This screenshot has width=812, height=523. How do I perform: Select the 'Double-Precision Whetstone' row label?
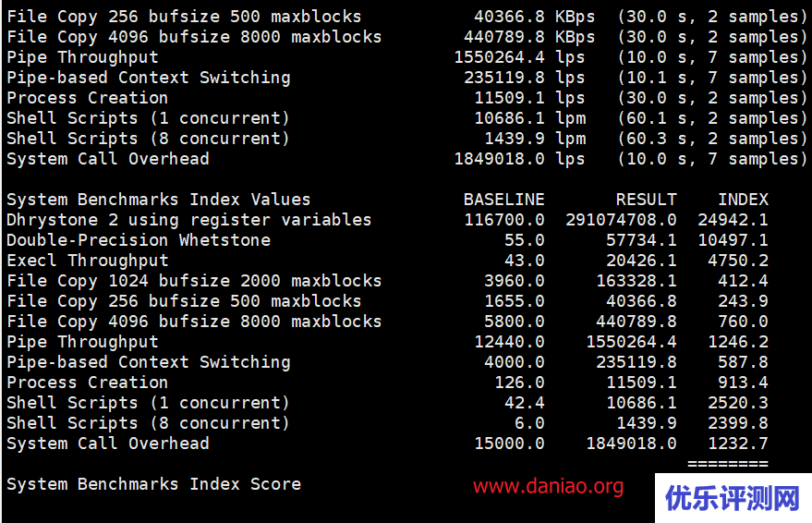point(139,240)
